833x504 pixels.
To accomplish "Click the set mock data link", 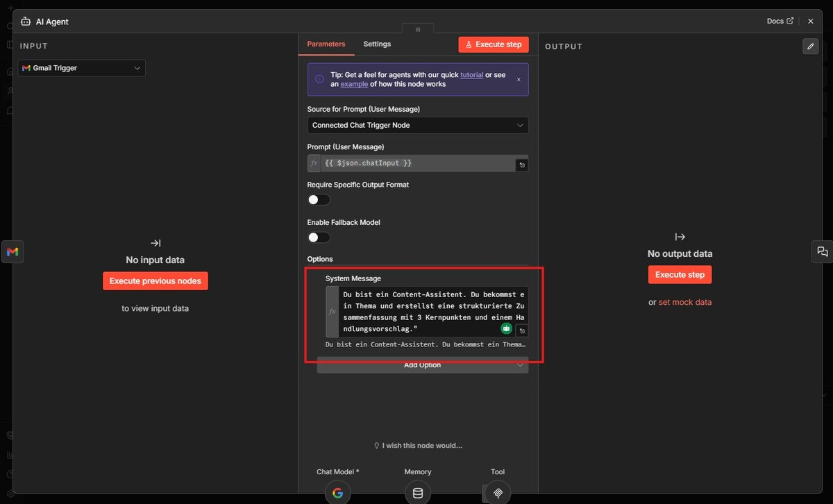I will 685,302.
